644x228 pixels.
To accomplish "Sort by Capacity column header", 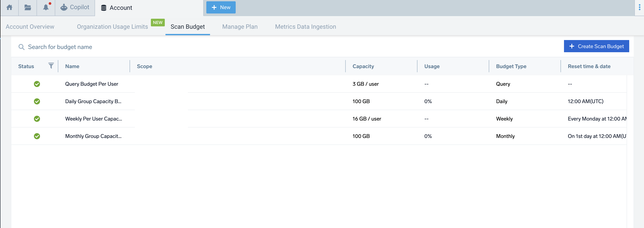I will point(363,66).
